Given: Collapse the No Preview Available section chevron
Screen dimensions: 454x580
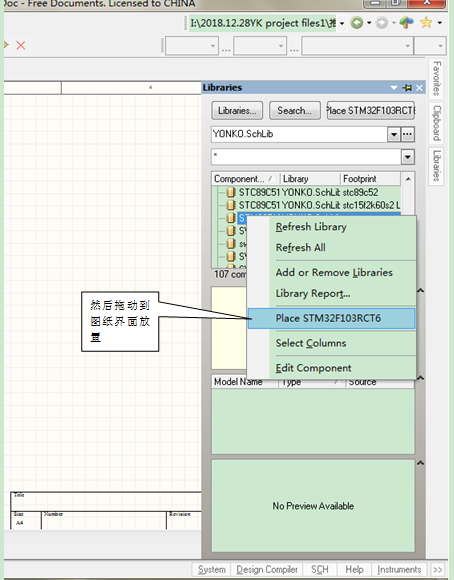Looking at the screenshot, I should 420,463.
